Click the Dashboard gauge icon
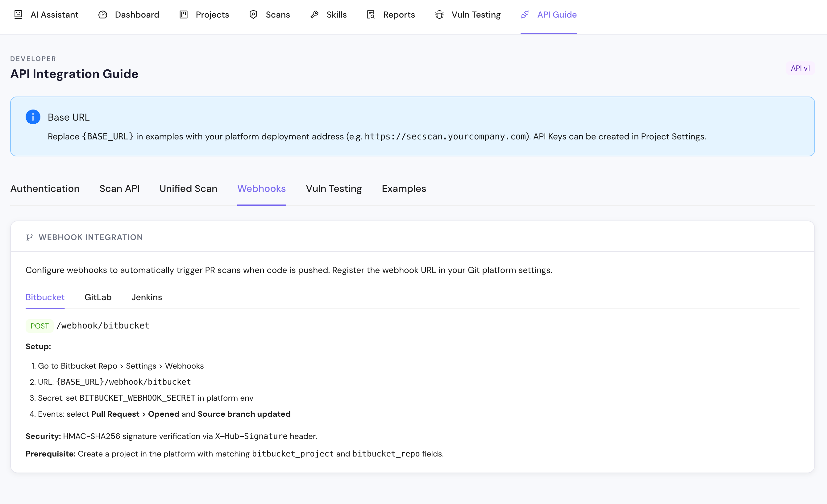 pyautogui.click(x=103, y=14)
